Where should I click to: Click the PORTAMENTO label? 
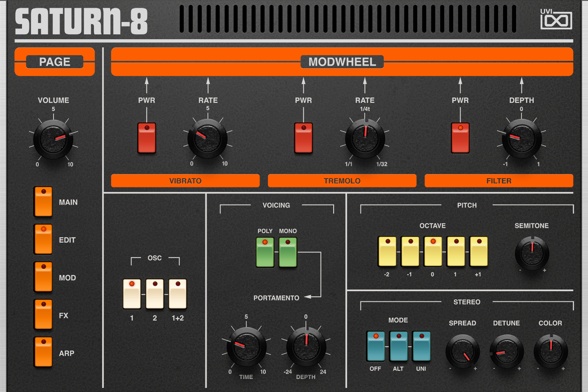[276, 298]
